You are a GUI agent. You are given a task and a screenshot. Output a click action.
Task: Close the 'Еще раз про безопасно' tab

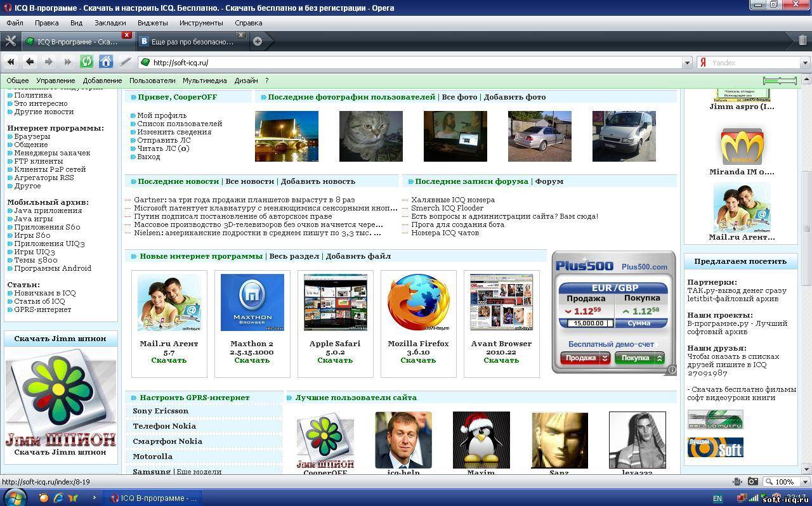[x=240, y=35]
